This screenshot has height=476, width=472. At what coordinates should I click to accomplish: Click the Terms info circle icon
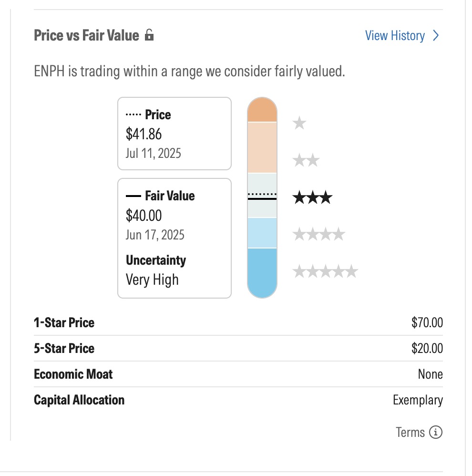coord(436,432)
